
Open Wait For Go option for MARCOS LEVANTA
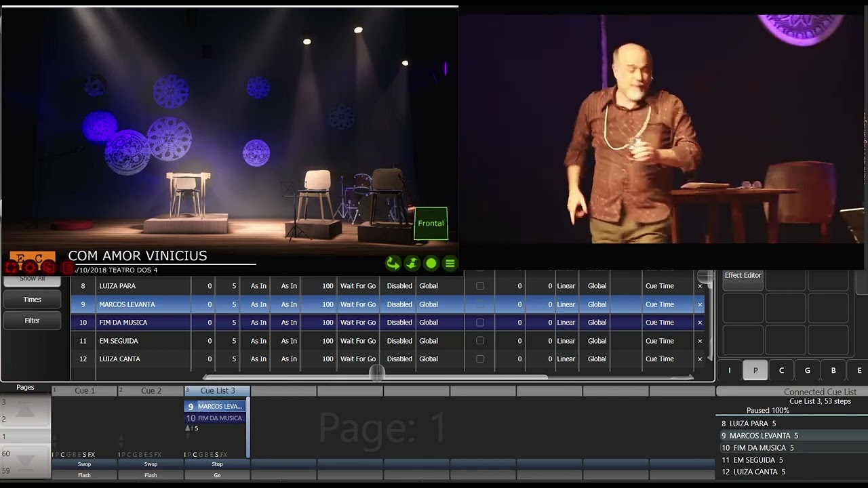[x=358, y=304]
